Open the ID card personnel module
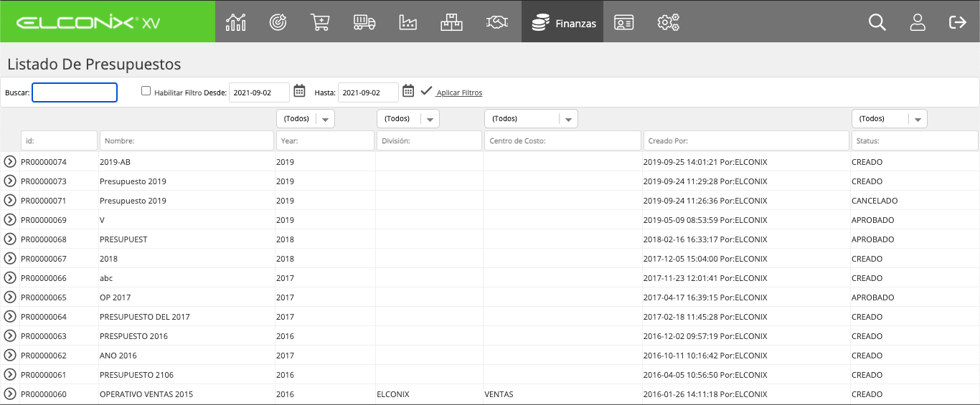Screen dimensions: 980x405 click(624, 22)
